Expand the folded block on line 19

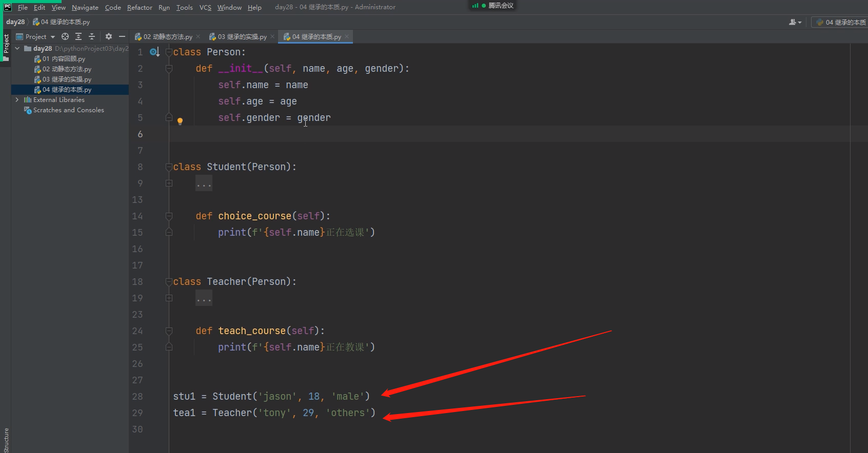coord(169,298)
